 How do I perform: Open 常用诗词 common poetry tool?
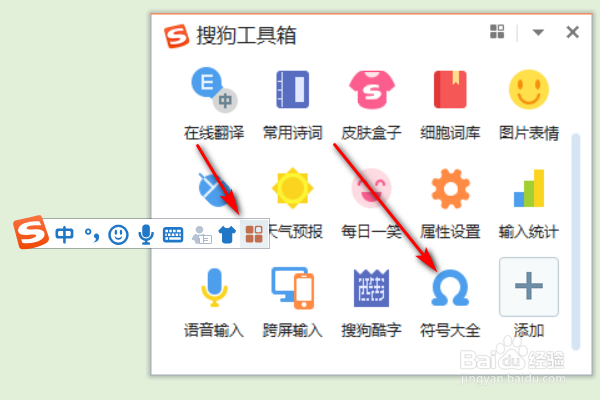coord(293,90)
